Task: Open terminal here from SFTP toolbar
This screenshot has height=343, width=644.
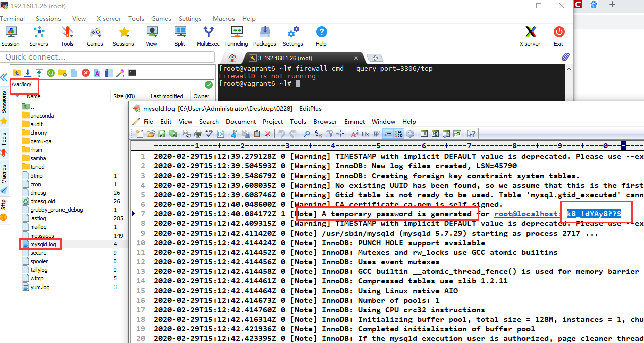Action: pyautogui.click(x=132, y=73)
